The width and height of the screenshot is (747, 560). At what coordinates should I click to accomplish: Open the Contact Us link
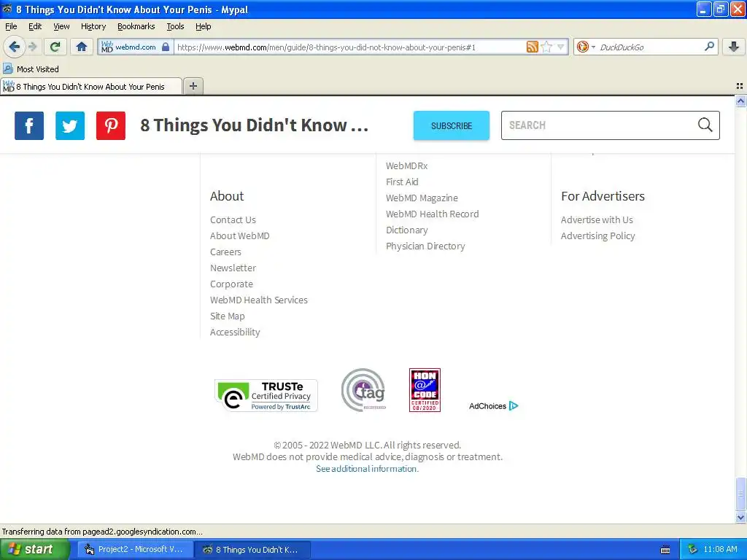coord(233,219)
